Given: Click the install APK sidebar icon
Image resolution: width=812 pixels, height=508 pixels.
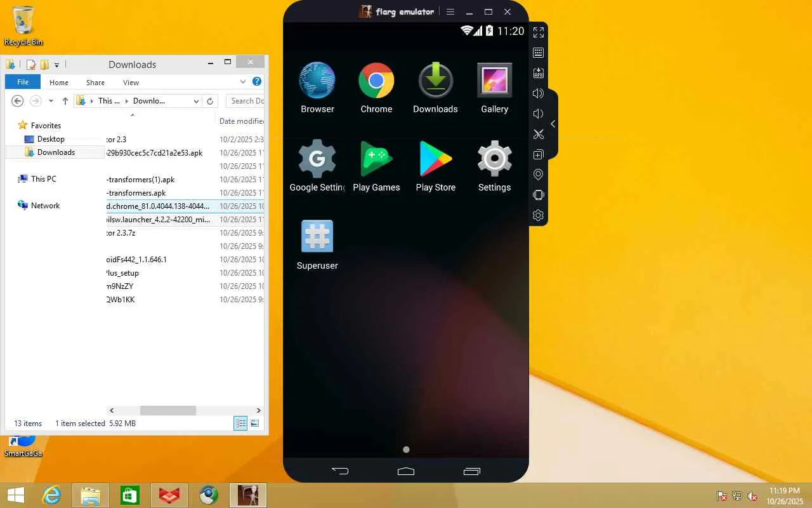Looking at the screenshot, I should (x=538, y=73).
